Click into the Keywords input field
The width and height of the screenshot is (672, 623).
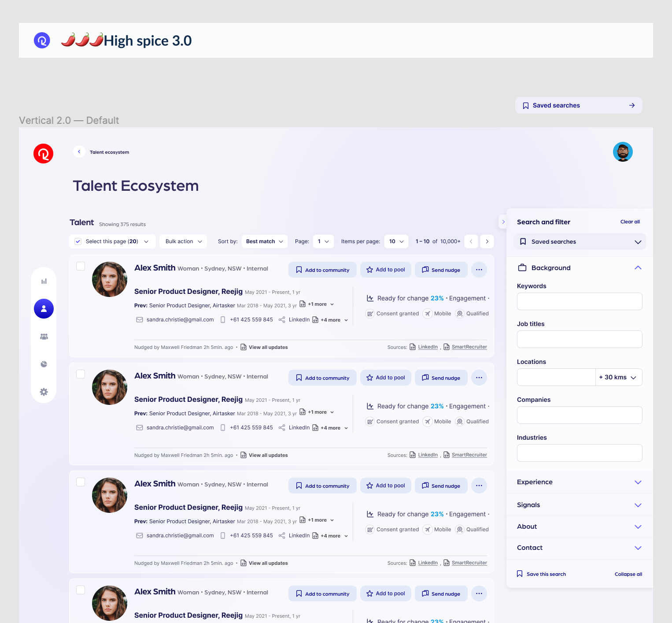click(x=580, y=301)
